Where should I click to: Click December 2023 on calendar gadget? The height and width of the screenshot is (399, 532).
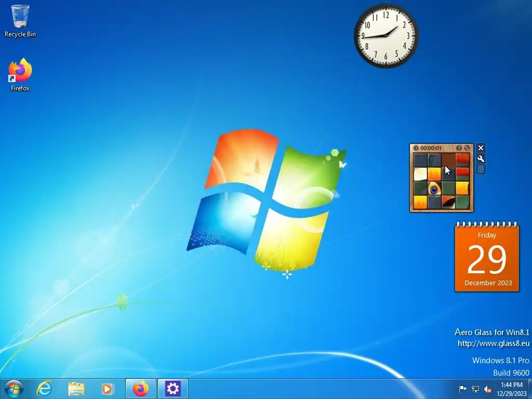click(x=488, y=283)
